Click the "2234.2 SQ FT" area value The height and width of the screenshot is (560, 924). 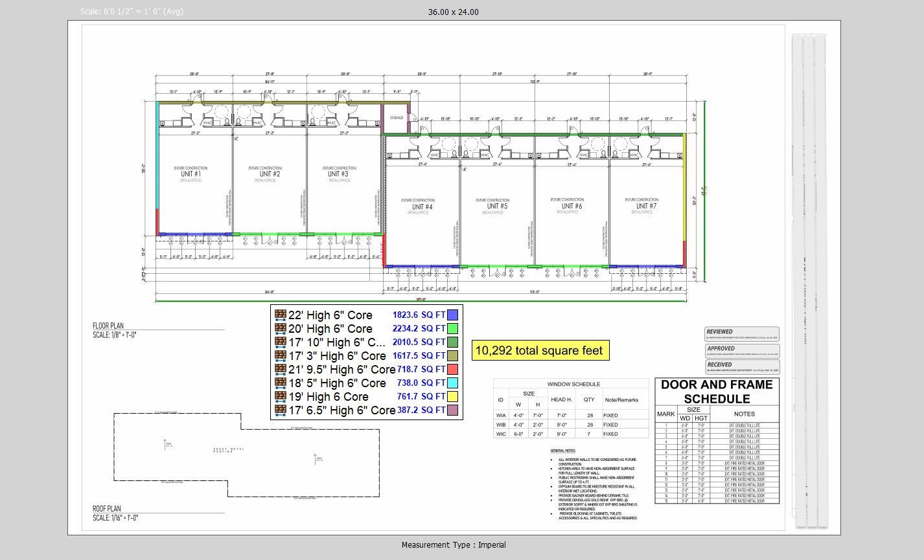click(419, 328)
